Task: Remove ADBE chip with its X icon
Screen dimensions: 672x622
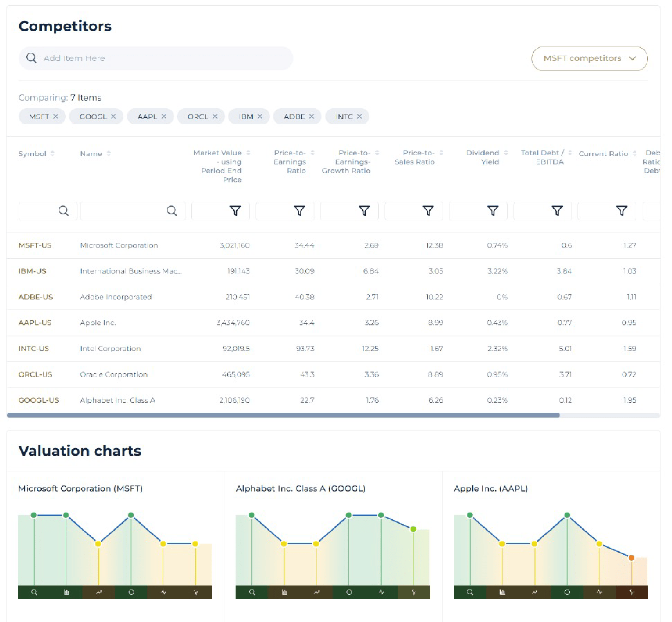Action: [x=311, y=116]
